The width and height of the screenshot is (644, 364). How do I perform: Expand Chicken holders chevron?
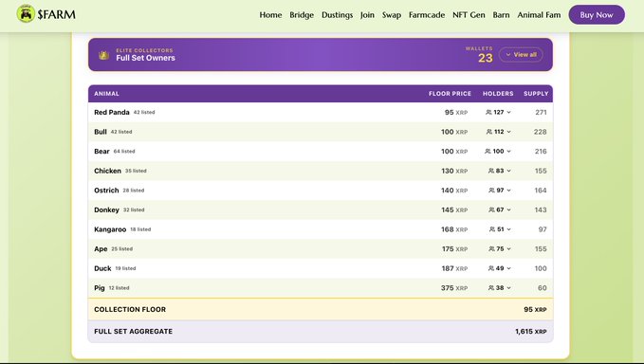point(509,171)
